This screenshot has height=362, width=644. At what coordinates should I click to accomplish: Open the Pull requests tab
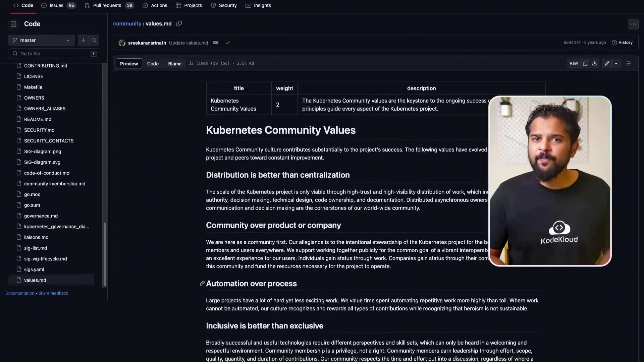coord(107,5)
